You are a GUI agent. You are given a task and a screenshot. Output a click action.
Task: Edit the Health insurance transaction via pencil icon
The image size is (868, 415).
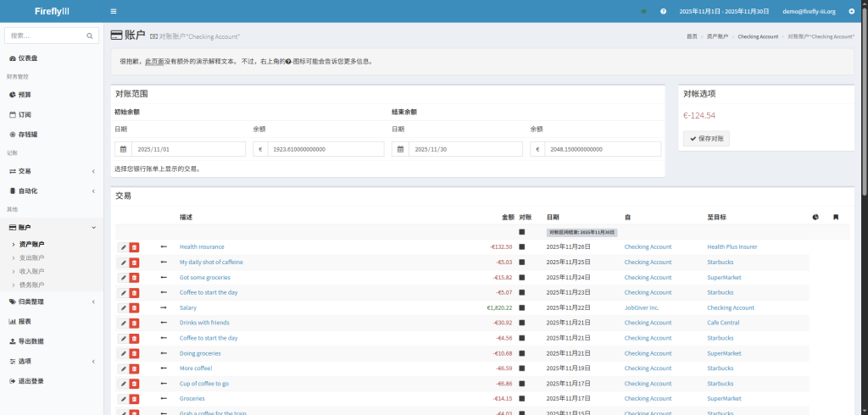[123, 247]
